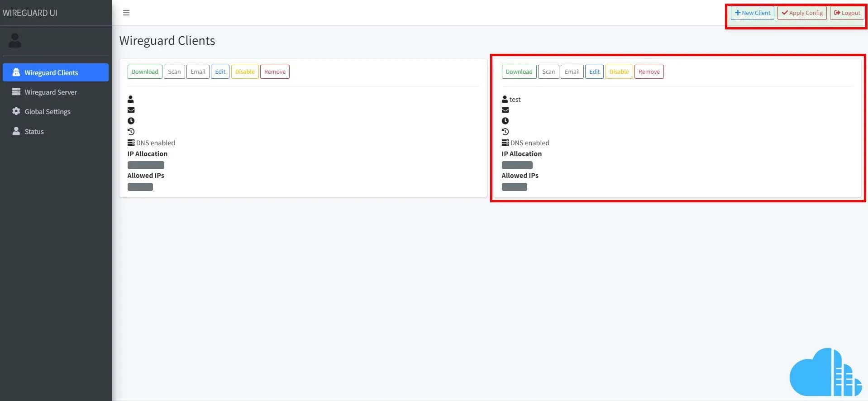
Task: Click the history icon in the test client card
Action: pos(506,132)
